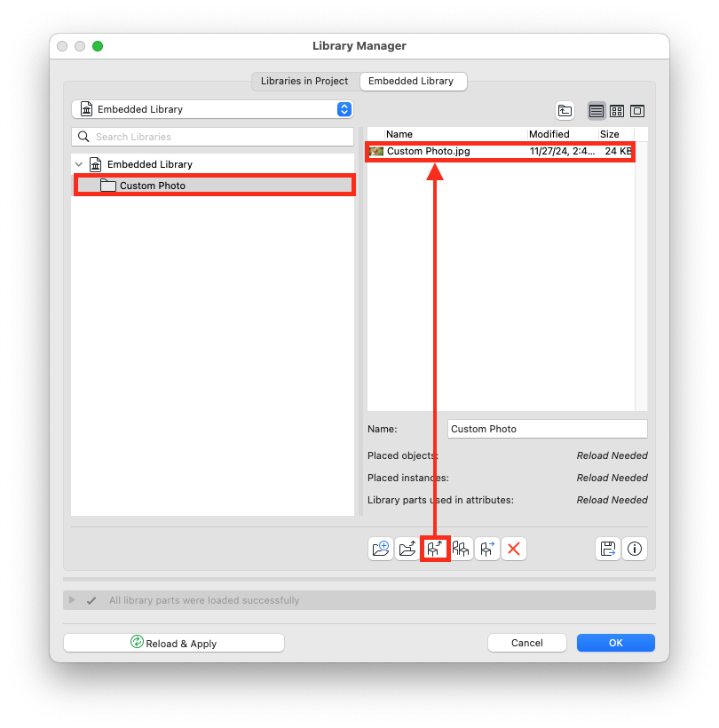Switch to large preview view mode
The width and height of the screenshot is (719, 728).
pyautogui.click(x=637, y=111)
